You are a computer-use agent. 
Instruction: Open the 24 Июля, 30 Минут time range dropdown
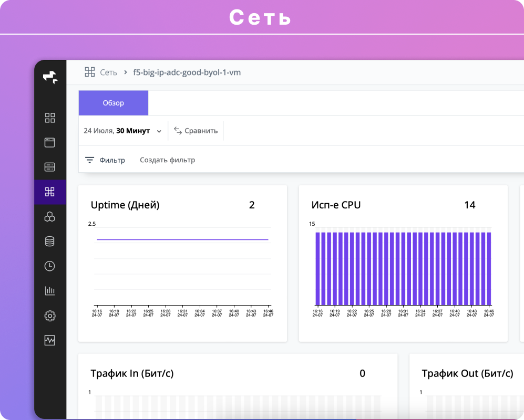point(122,130)
